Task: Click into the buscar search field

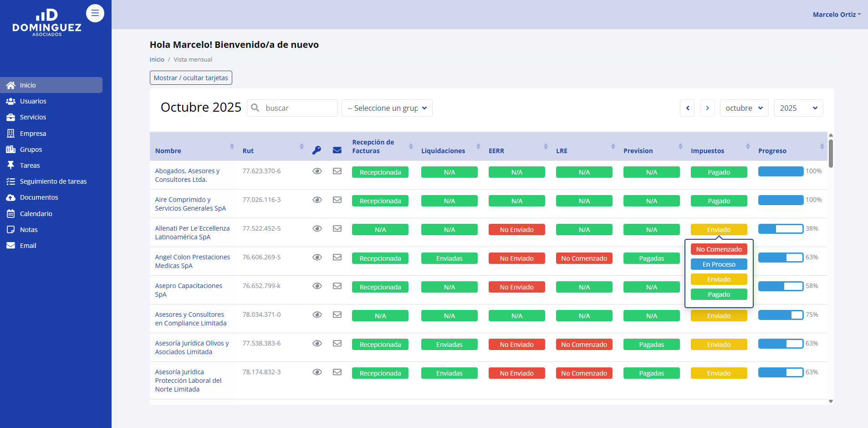Action: tap(298, 108)
